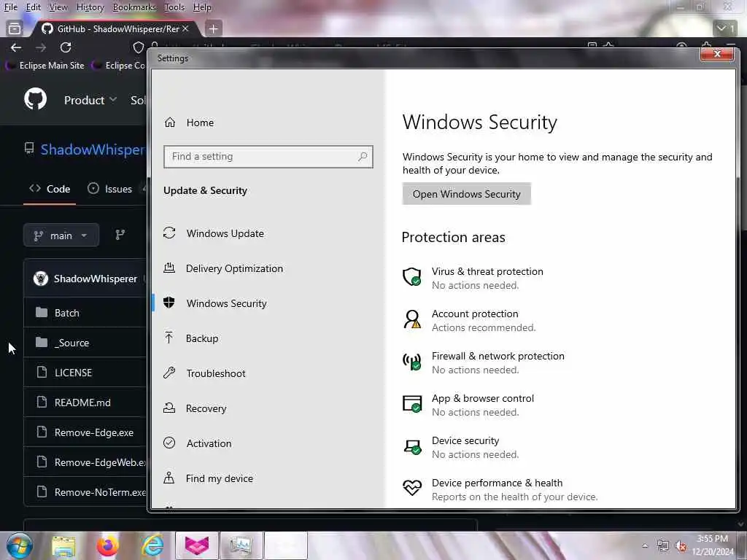Screen dimensions: 747x560
Task: Click the Windows Update refresh icon
Action: (169, 233)
